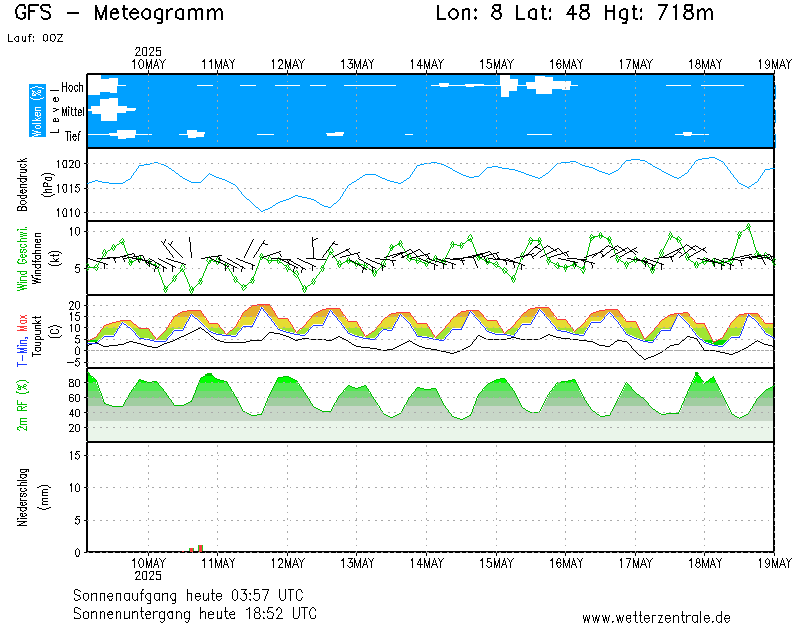Viewport: 800px width, 625px height.
Task: Click the "1020" pressure tick value
Action: point(68,164)
